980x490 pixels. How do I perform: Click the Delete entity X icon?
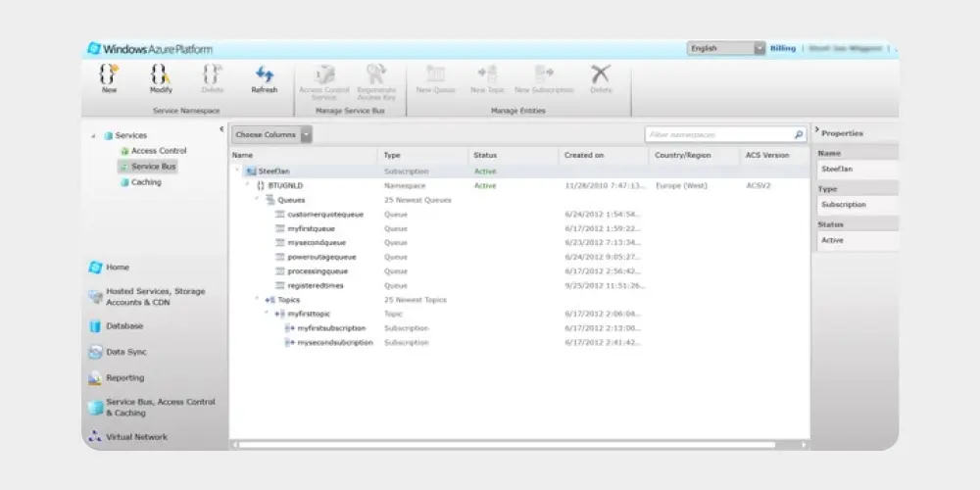coord(601,74)
